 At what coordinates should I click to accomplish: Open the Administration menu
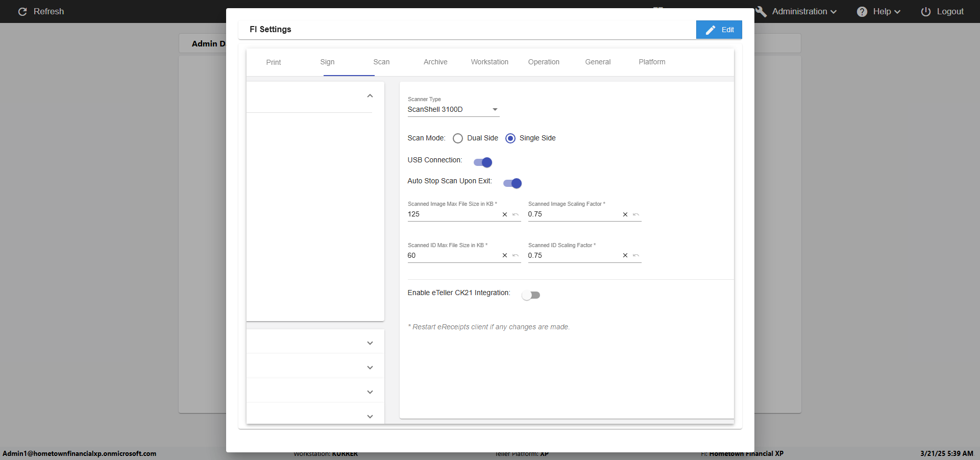click(799, 11)
